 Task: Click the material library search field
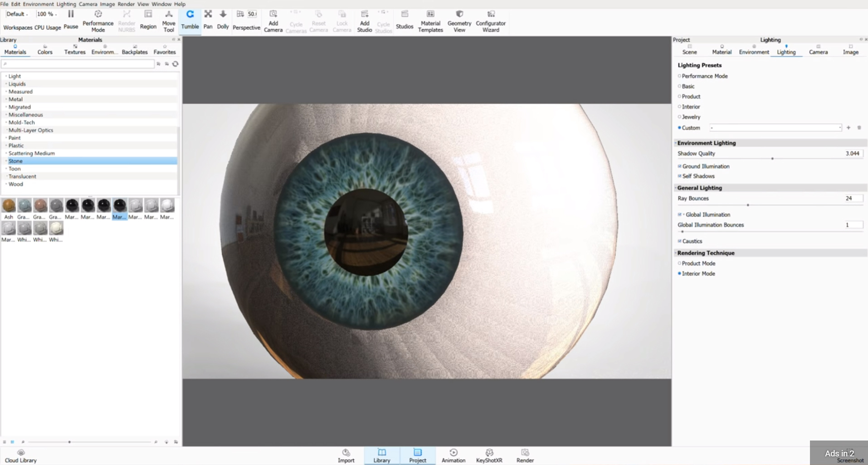(78, 64)
